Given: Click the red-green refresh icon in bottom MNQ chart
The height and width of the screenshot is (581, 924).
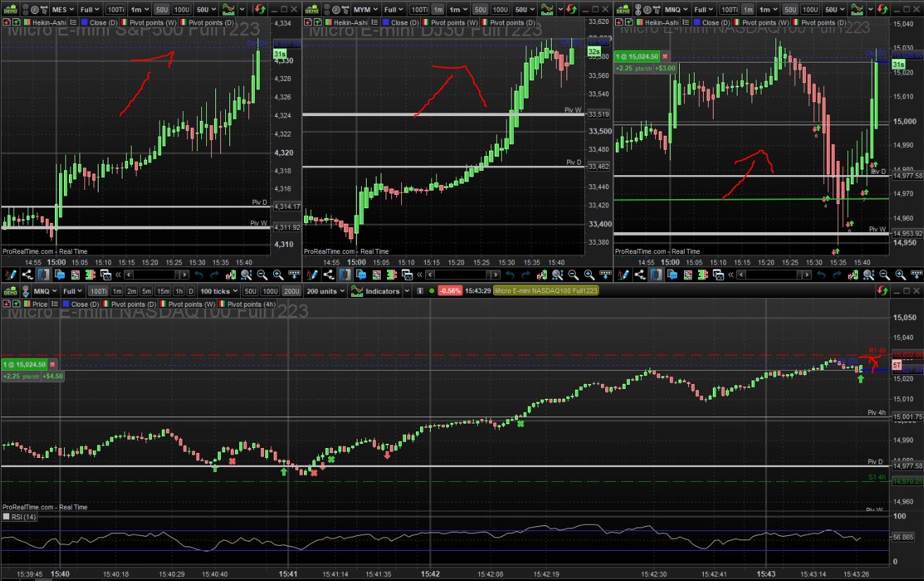Looking at the screenshot, I should pos(884,291).
